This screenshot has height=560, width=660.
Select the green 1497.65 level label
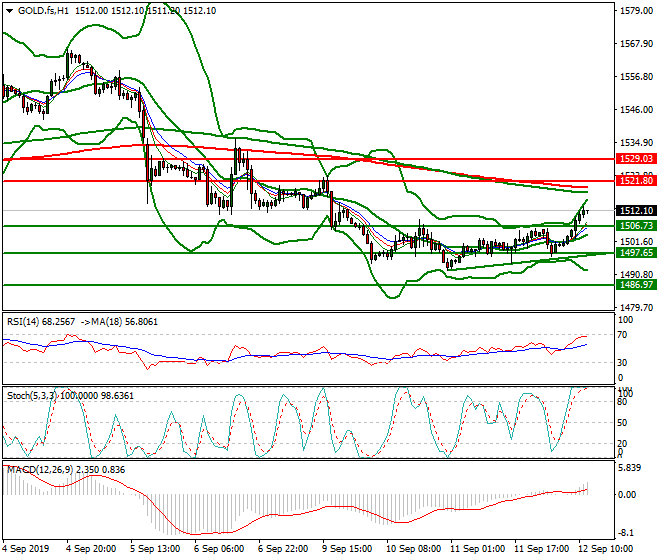[x=634, y=254]
